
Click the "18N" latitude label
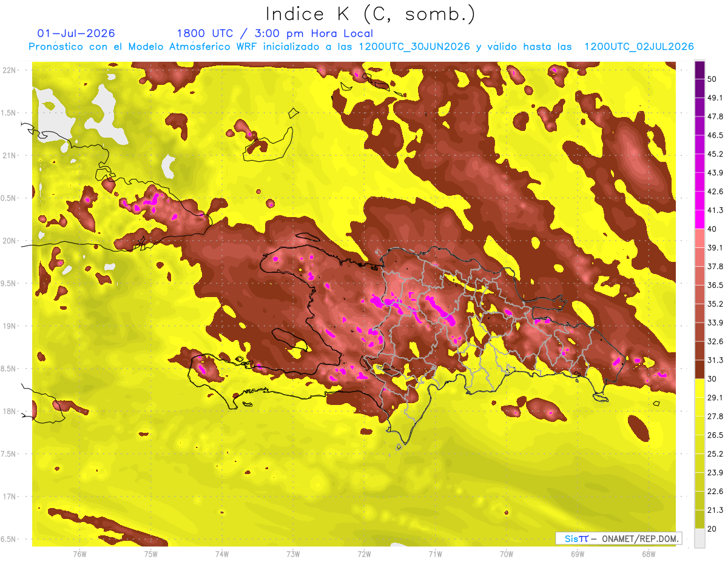pyautogui.click(x=10, y=411)
